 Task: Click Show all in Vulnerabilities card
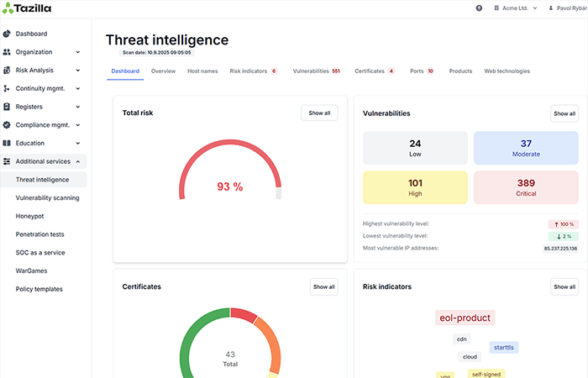pos(564,113)
